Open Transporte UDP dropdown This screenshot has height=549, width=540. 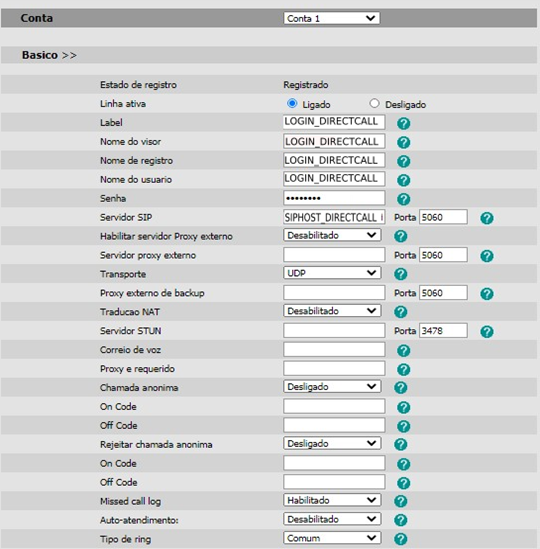click(332, 273)
